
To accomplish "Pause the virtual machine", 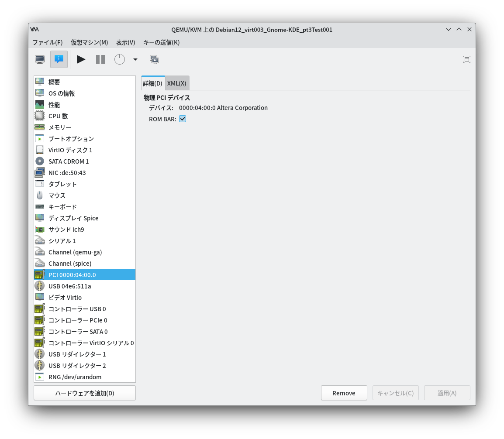I will [100, 59].
